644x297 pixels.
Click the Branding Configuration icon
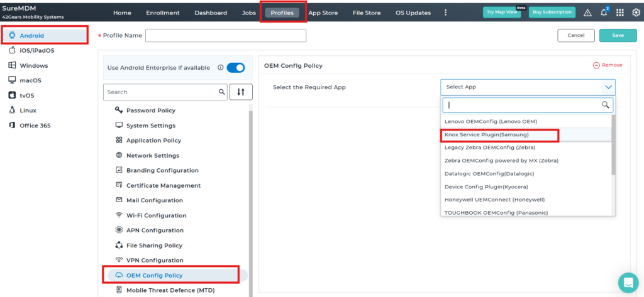click(x=119, y=170)
